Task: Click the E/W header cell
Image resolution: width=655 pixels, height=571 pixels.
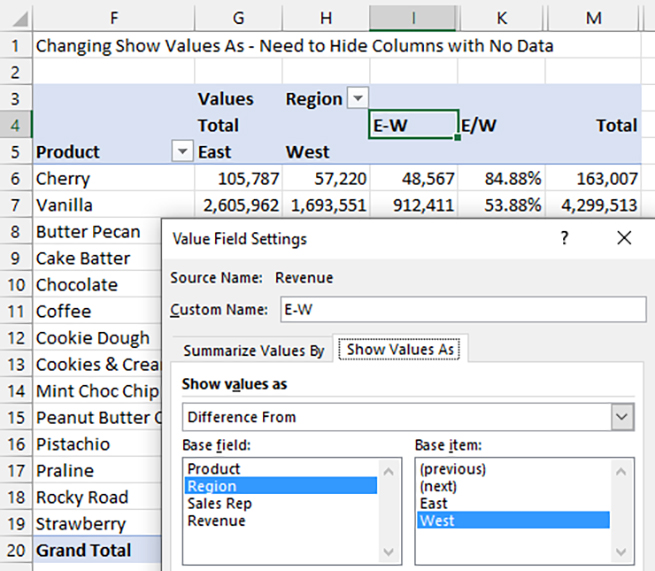Action: point(502,125)
